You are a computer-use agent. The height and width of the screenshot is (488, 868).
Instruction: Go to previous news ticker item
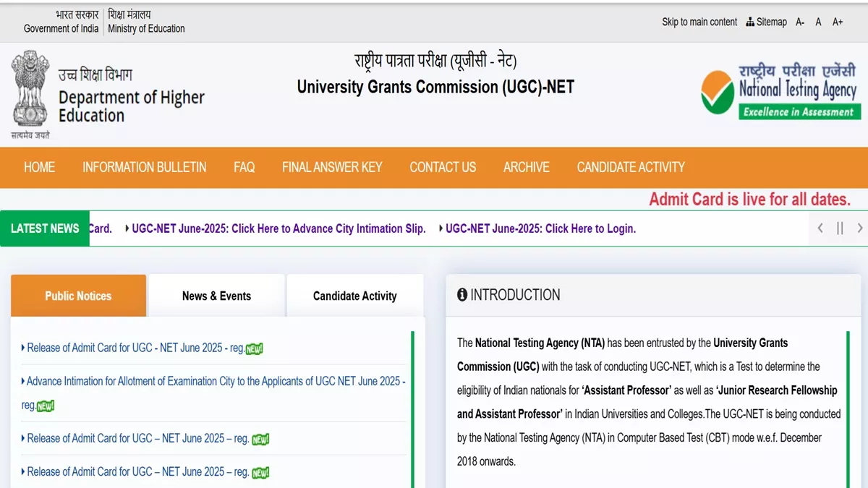820,228
